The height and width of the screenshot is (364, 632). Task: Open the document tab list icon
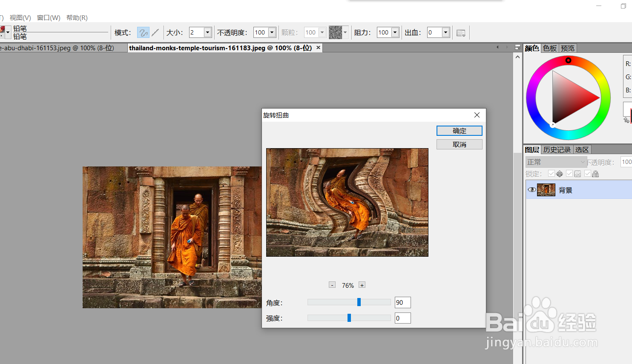[517, 47]
